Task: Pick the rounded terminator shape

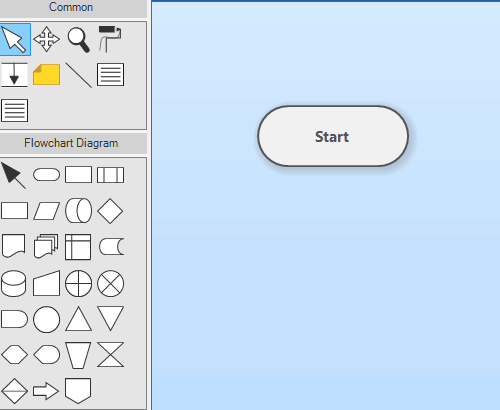Action: coord(47,175)
